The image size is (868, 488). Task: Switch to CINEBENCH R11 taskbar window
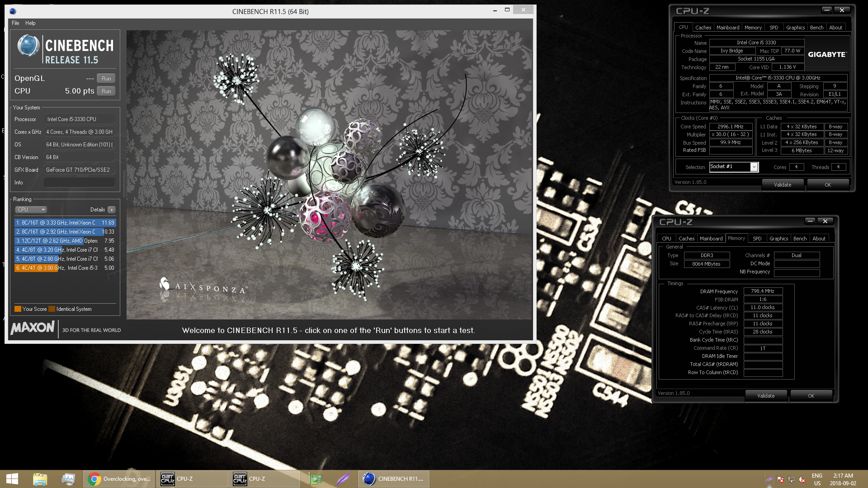click(394, 479)
